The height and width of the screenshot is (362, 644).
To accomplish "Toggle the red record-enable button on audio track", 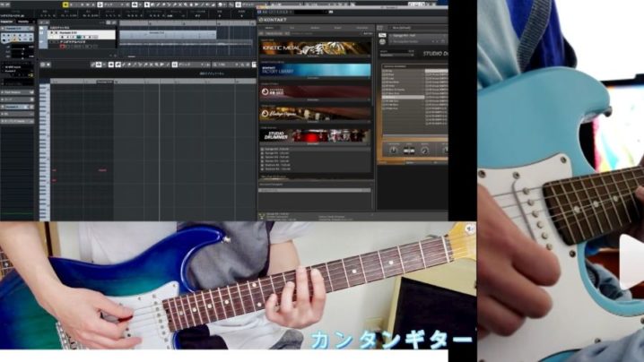I will coord(61,46).
